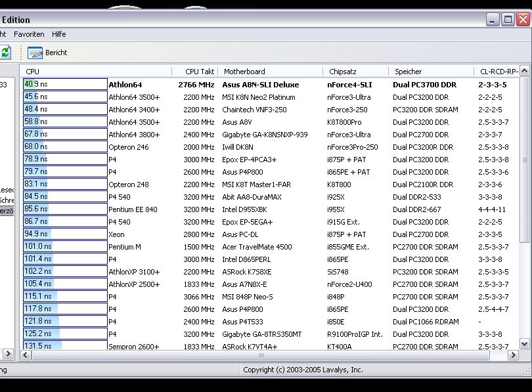Click the 40.9 ns latency bar
Viewport: 532px width, 392px height.
tap(65, 84)
